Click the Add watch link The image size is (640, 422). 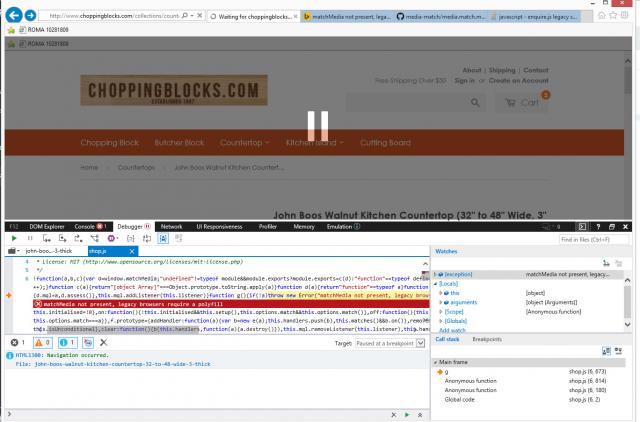pyautogui.click(x=452, y=330)
